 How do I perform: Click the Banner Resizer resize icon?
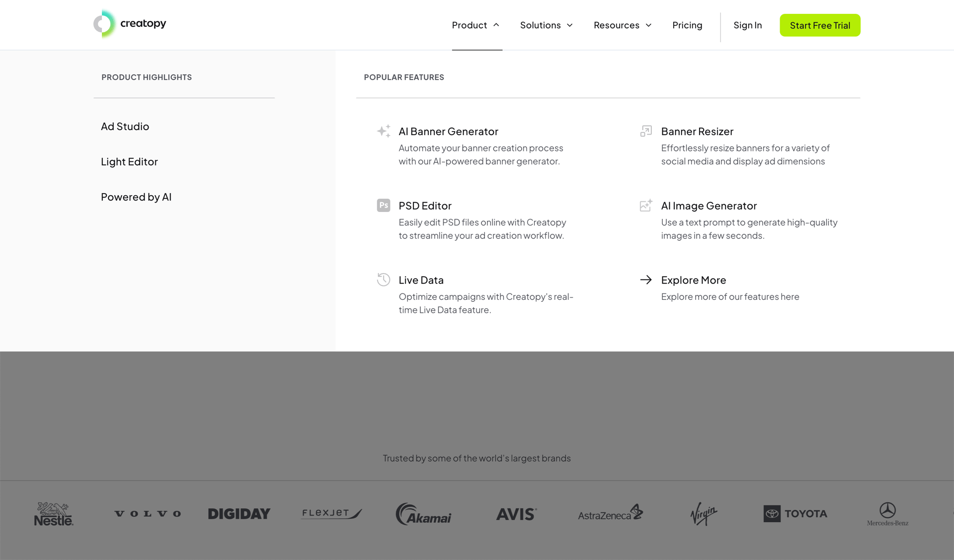click(x=645, y=131)
